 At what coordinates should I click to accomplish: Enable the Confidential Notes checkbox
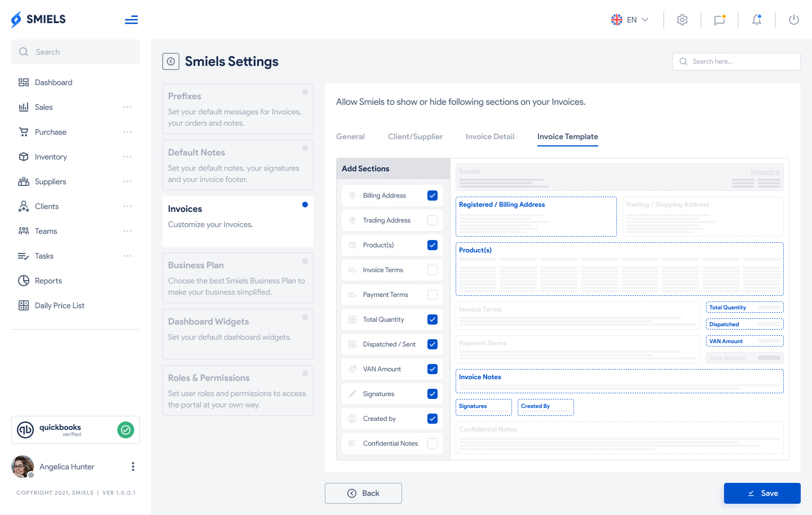433,443
